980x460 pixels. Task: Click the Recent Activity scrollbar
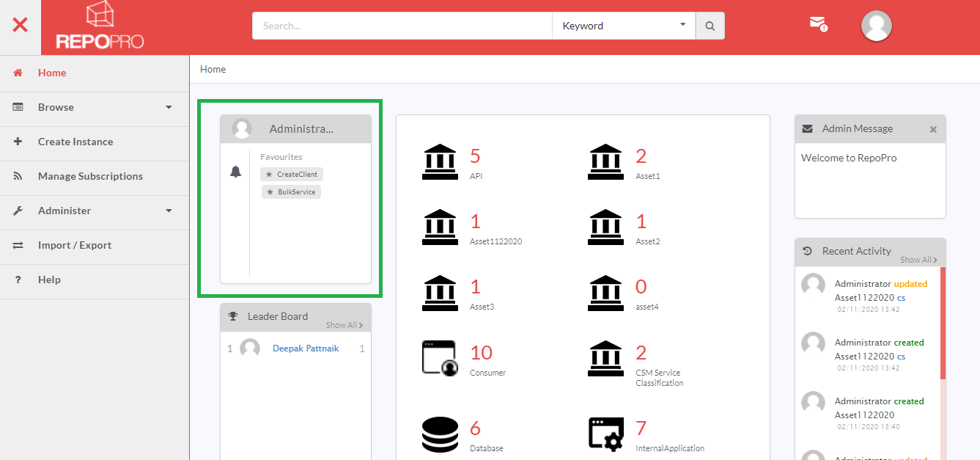coord(943,323)
